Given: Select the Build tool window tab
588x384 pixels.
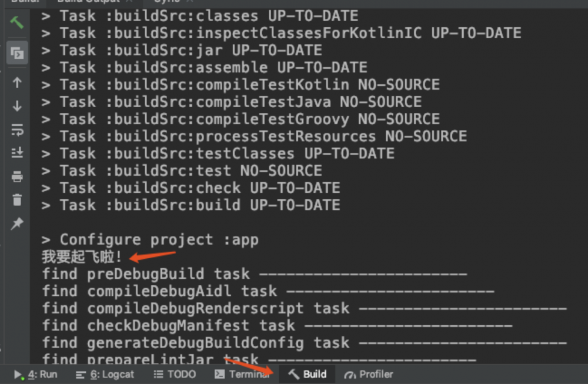Looking at the screenshot, I should click(x=308, y=374).
